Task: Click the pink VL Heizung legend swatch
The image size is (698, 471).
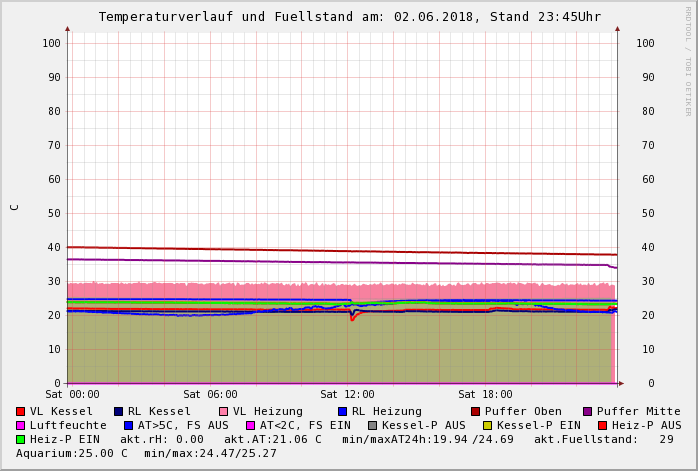Action: click(223, 411)
